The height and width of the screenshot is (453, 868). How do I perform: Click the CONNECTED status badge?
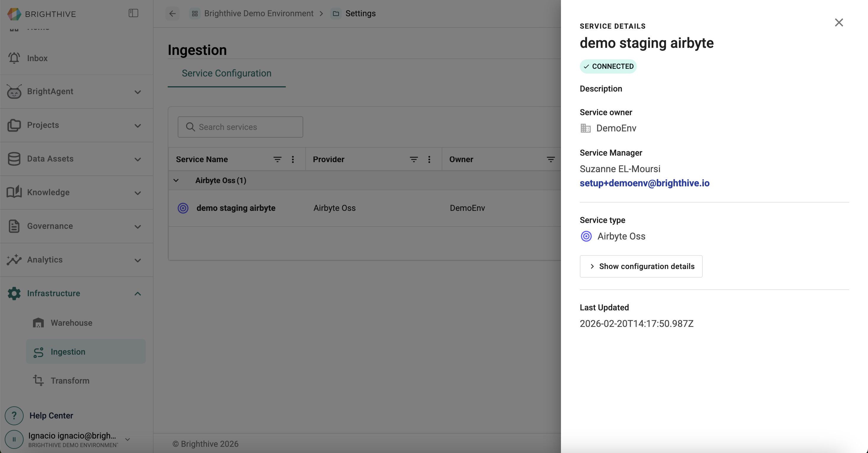608,66
